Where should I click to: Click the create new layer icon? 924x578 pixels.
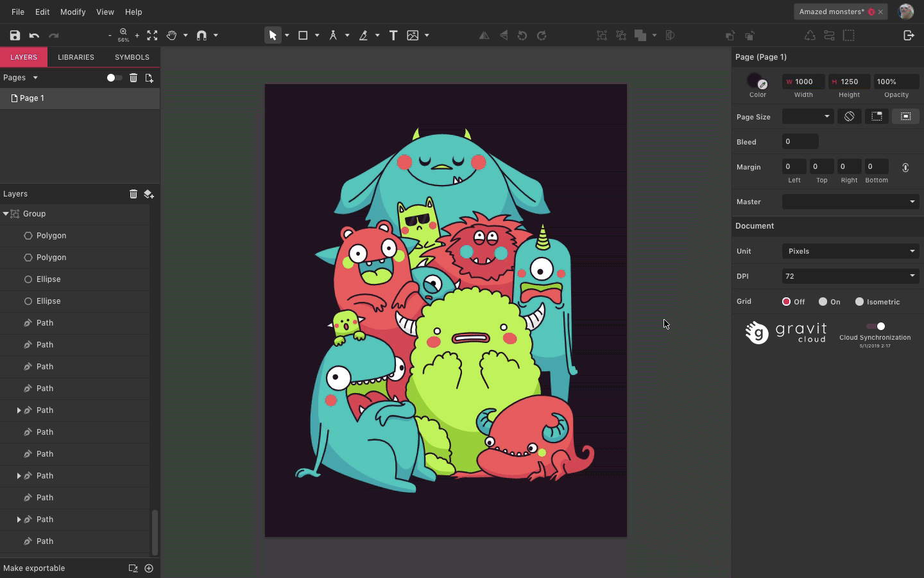[x=149, y=193]
